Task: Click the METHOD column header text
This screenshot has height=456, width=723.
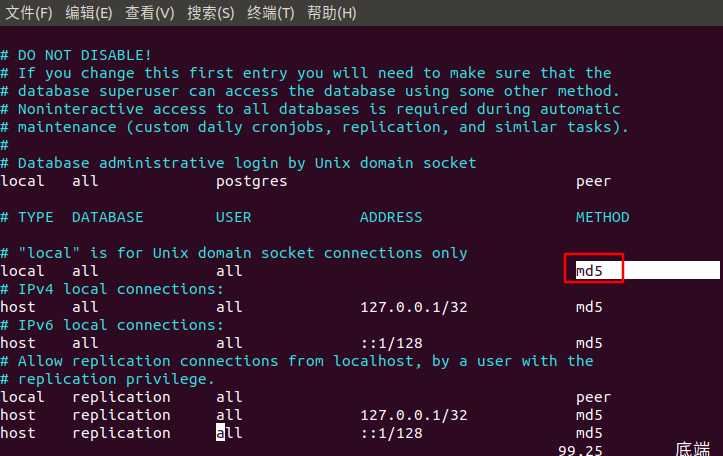Action: pos(602,217)
